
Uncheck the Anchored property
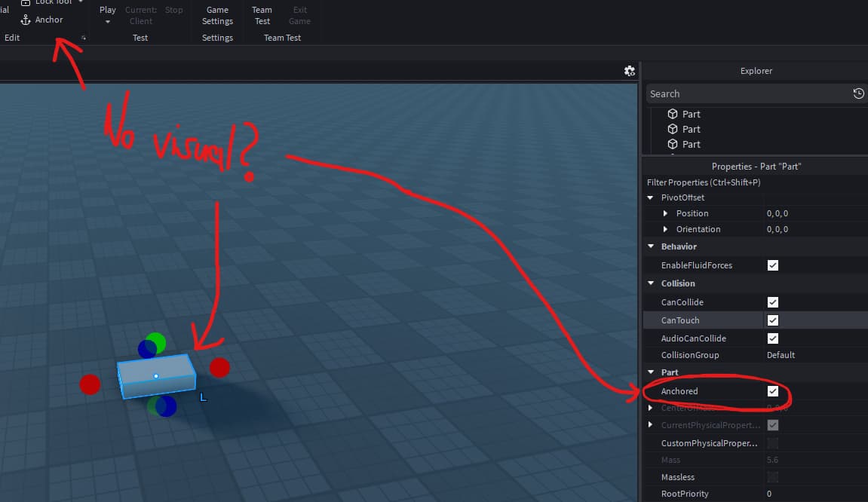(x=773, y=390)
